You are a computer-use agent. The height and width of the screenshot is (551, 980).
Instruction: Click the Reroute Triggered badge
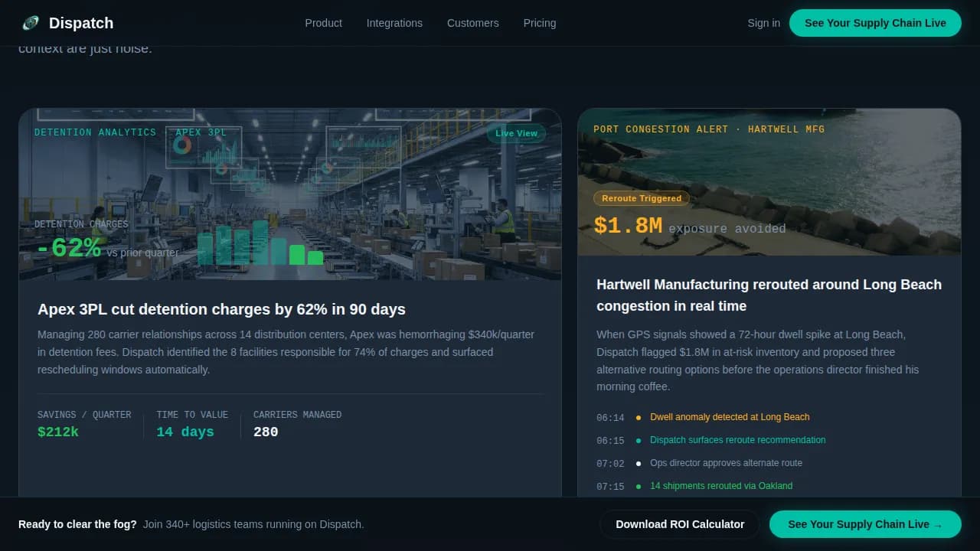coord(642,198)
